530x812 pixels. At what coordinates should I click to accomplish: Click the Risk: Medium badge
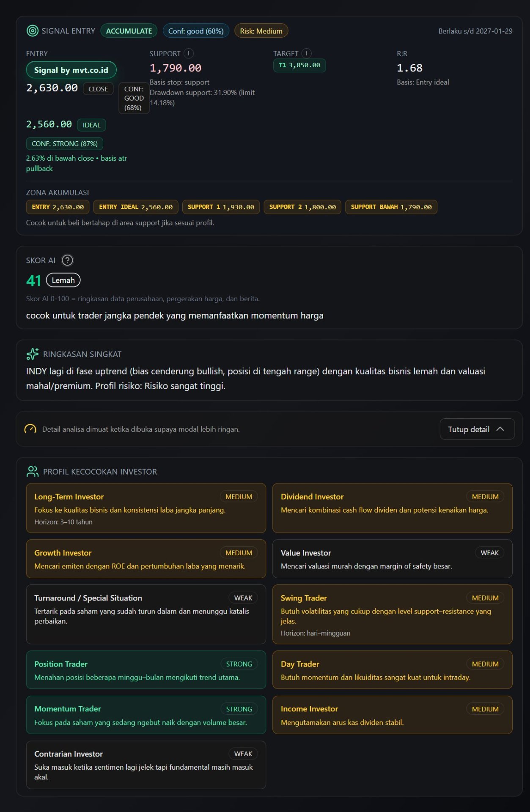(261, 31)
